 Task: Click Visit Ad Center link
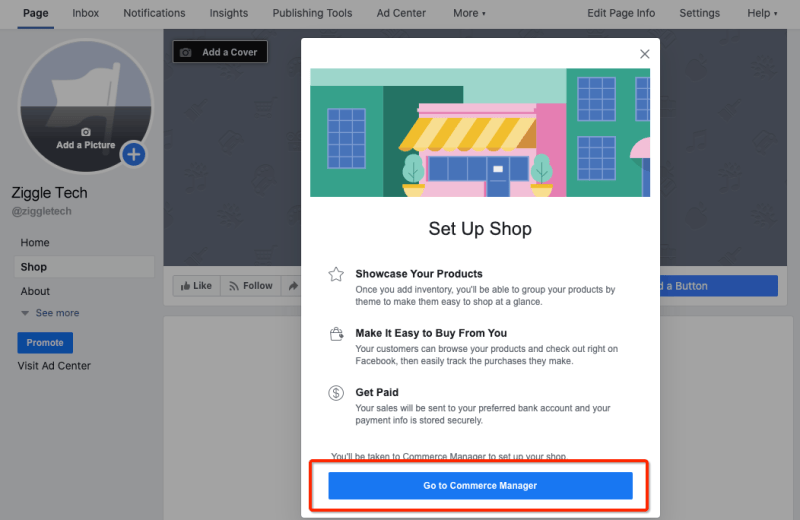(54, 366)
